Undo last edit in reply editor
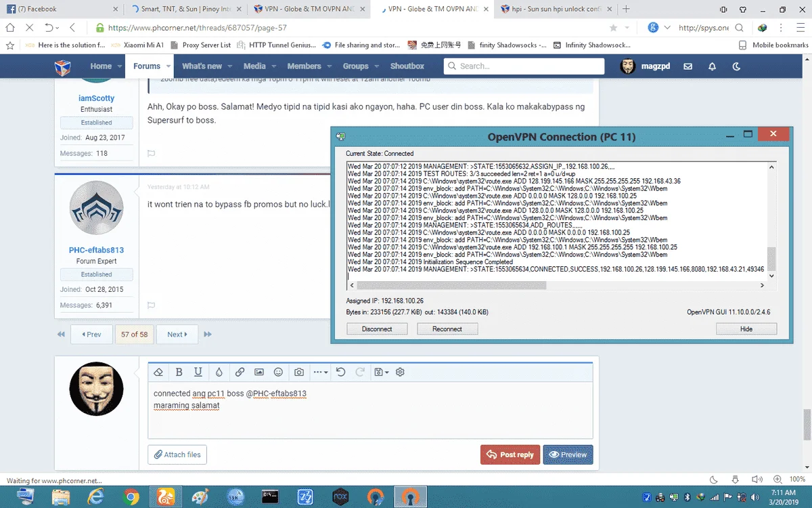Viewport: 812px width, 508px height. tap(340, 372)
